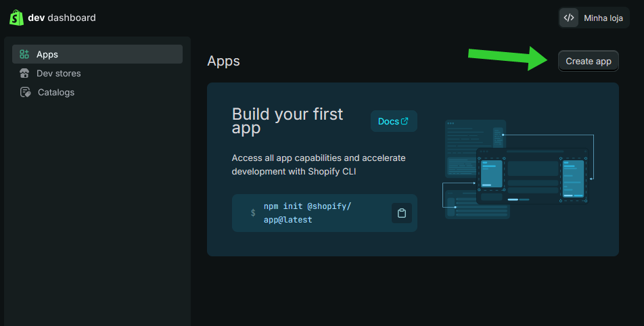Click the Shopify bag logo
This screenshot has height=326, width=644.
tap(17, 18)
